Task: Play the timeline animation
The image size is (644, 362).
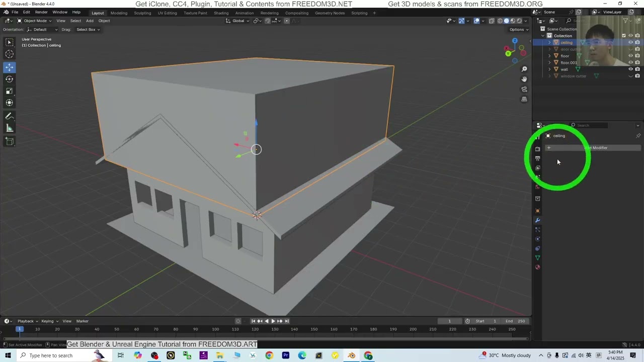Action: (x=273, y=321)
